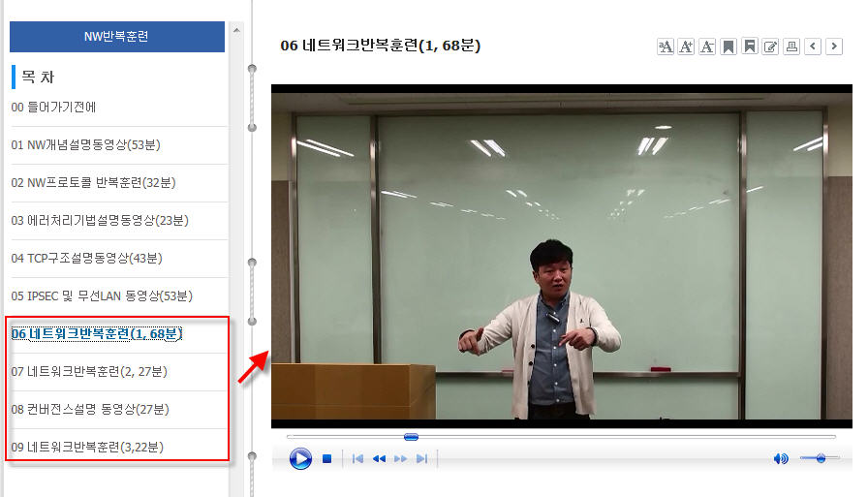868x497 pixels.
Task: Mute the video speaker icon
Action: tap(781, 458)
